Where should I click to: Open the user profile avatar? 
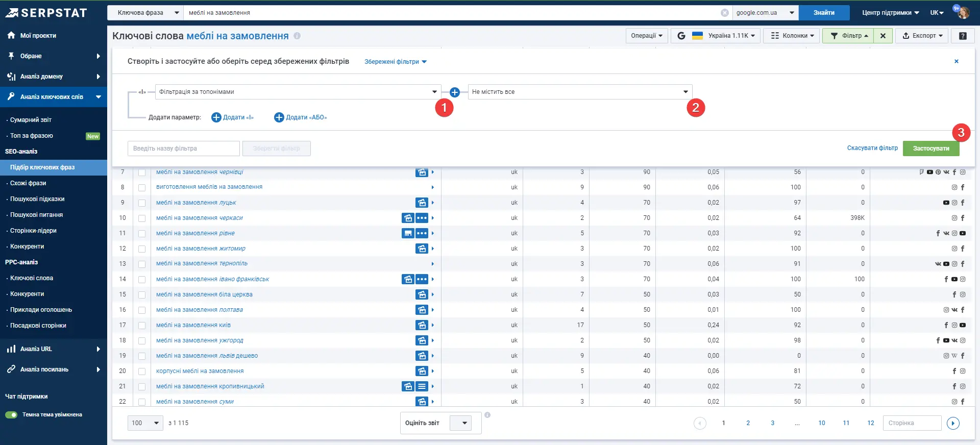coord(963,12)
